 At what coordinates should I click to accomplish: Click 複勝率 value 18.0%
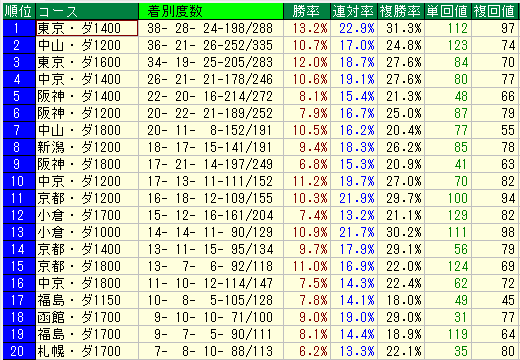click(401, 300)
